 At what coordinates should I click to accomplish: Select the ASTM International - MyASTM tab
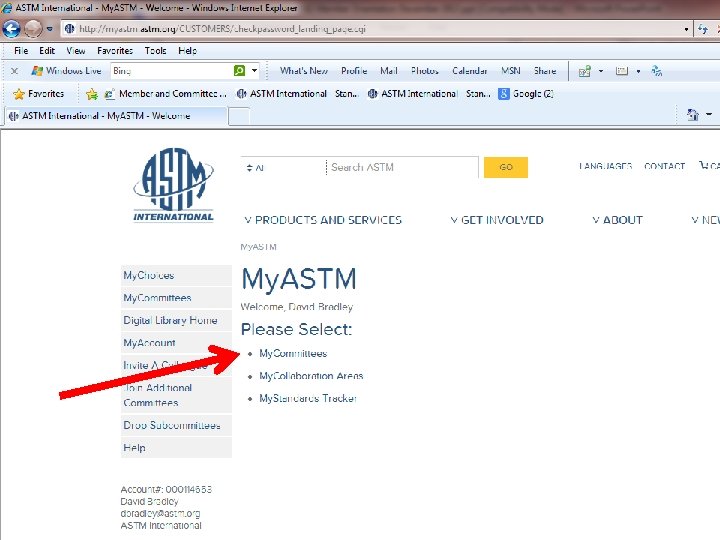coord(115,116)
